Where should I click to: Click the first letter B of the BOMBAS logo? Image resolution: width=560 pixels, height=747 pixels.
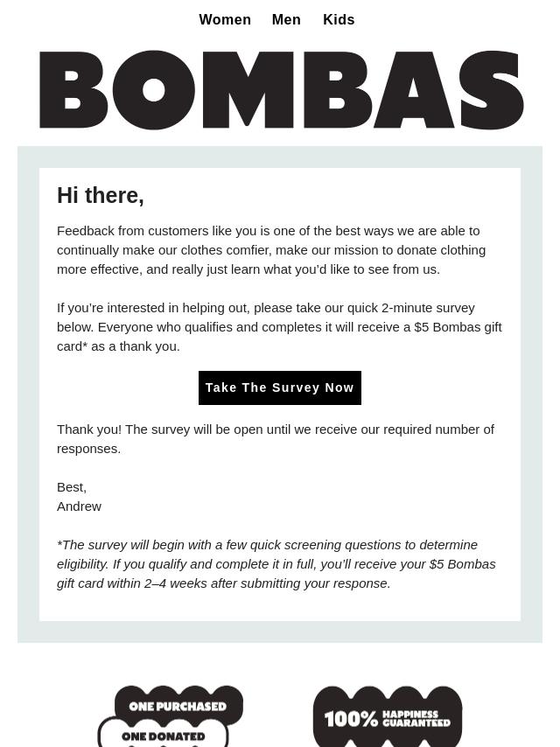(x=73, y=90)
